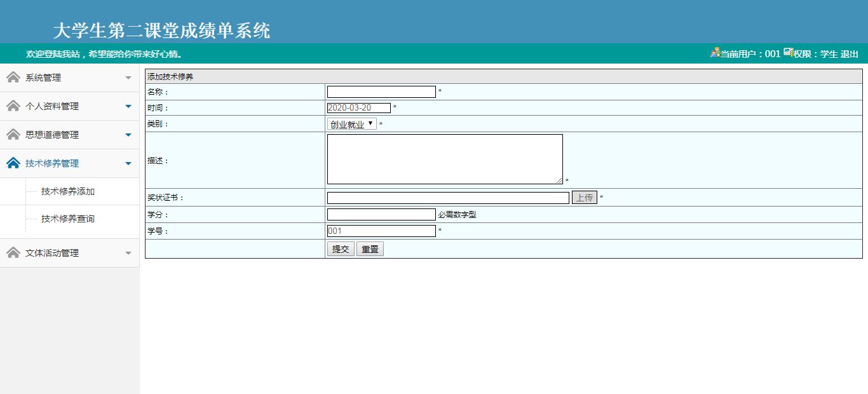Click the 上传 upload button
Image resolution: width=868 pixels, height=394 pixels.
[x=585, y=198]
